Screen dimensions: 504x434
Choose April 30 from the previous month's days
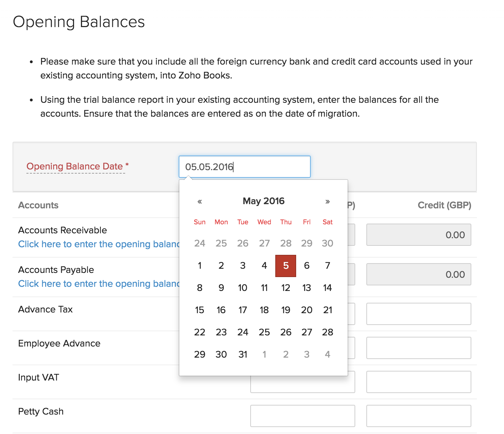327,243
